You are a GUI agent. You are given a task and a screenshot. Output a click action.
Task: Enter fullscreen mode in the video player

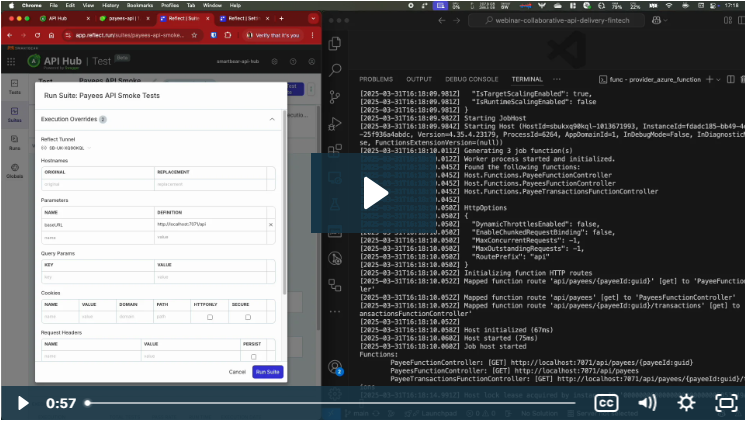(x=726, y=403)
